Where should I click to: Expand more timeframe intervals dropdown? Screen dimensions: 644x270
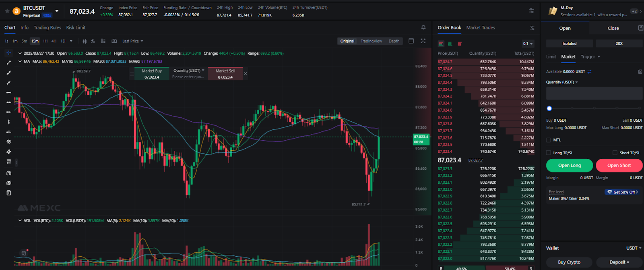(x=71, y=41)
